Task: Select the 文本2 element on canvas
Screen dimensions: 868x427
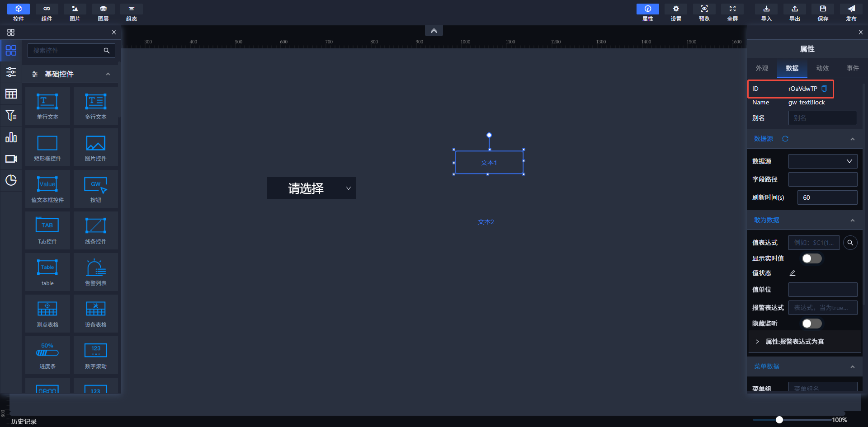Action: (486, 222)
